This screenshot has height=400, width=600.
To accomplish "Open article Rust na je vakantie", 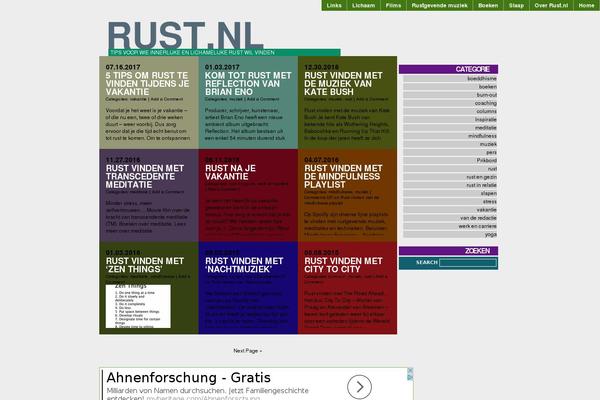I will (x=230, y=172).
